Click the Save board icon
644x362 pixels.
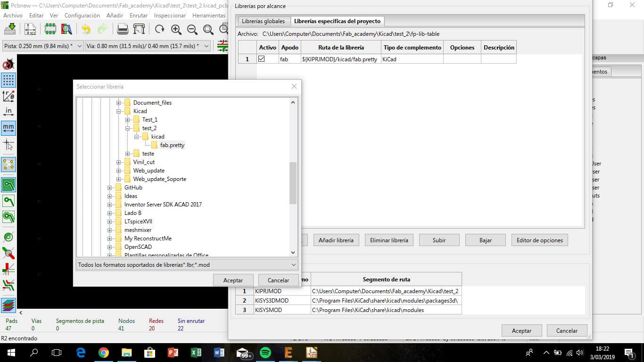coord(9,29)
